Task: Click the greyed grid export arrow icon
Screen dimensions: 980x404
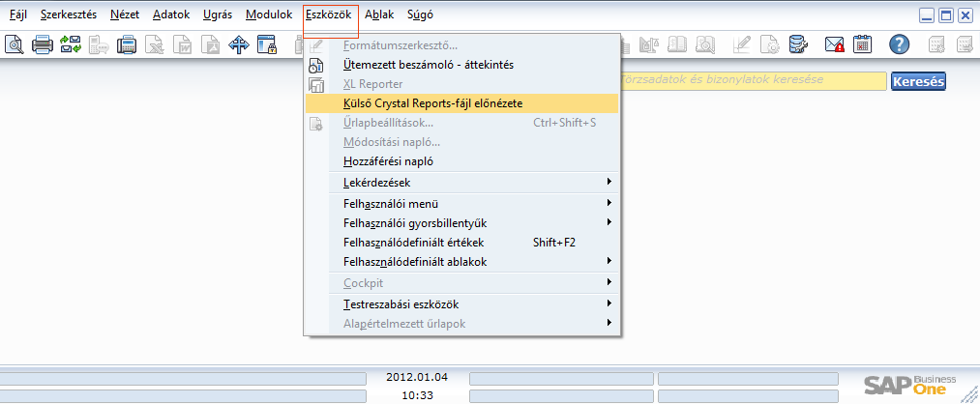Action: coord(964,44)
